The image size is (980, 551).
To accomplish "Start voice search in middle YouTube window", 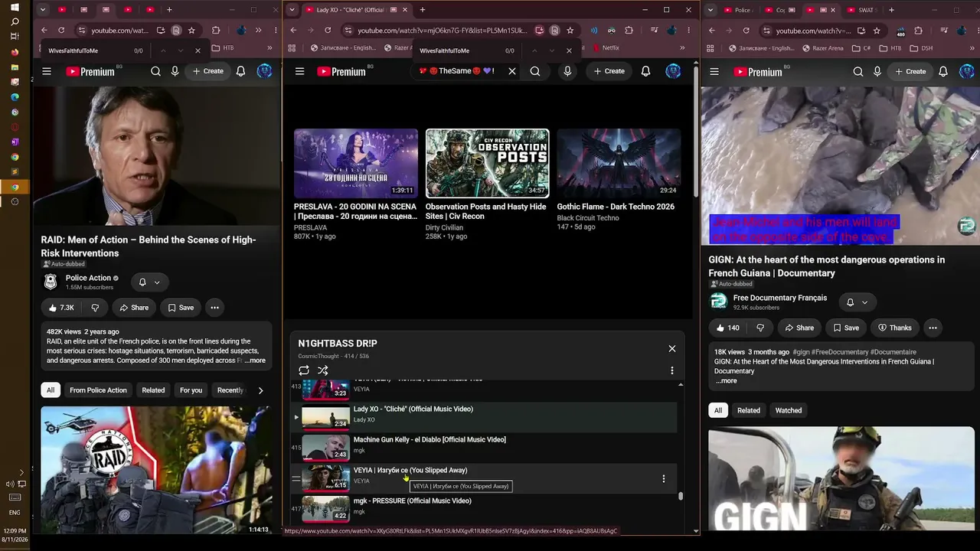I will (x=567, y=71).
